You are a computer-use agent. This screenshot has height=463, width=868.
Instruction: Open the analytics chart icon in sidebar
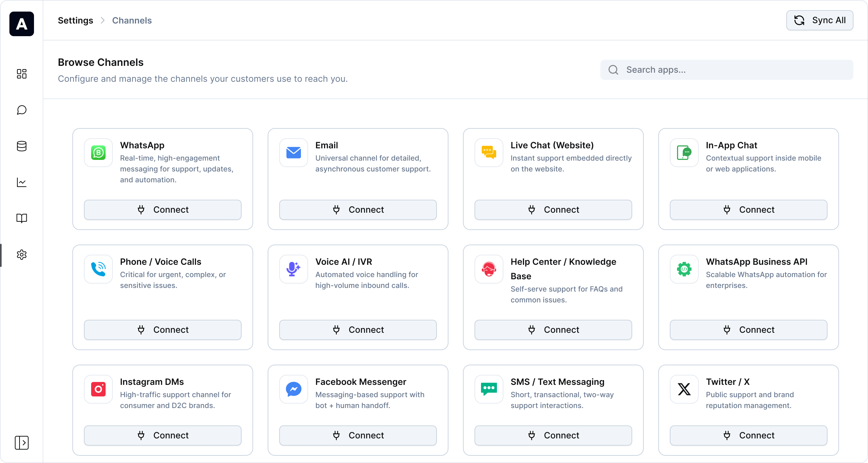[x=22, y=182]
